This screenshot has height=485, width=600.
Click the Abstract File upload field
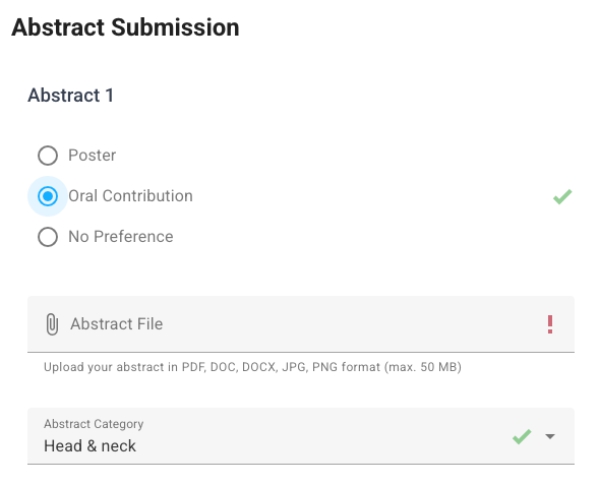pos(300,324)
